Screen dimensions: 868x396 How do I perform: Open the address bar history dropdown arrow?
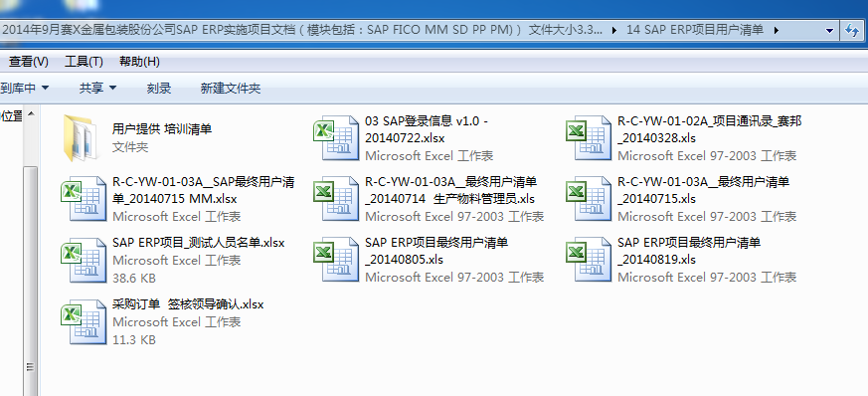(829, 31)
